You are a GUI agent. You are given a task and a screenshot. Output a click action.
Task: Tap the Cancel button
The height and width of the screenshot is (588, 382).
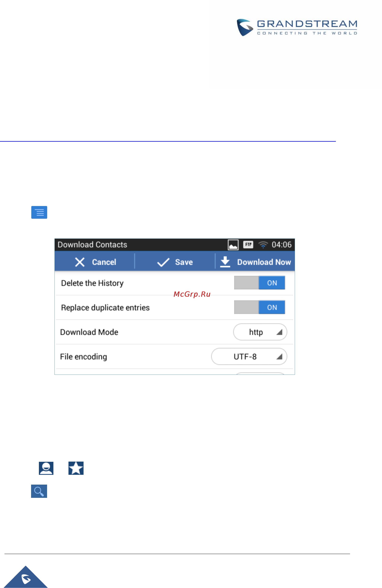[95, 262]
